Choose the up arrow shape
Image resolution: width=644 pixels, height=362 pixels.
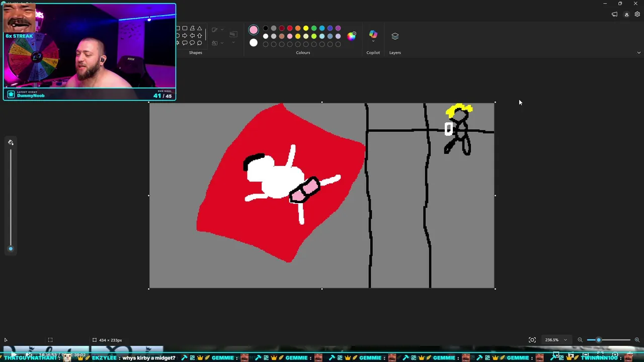(199, 36)
